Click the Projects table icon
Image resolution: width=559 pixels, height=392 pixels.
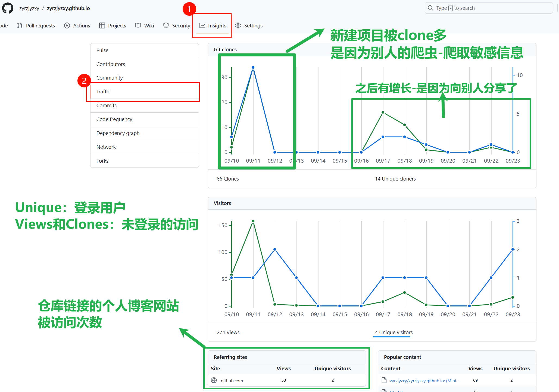[102, 26]
